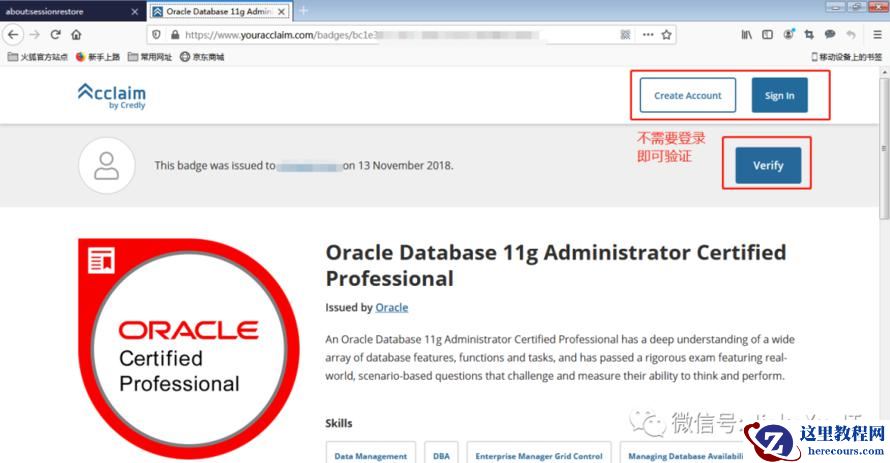
Task: Open the Library icon
Action: click(746, 35)
